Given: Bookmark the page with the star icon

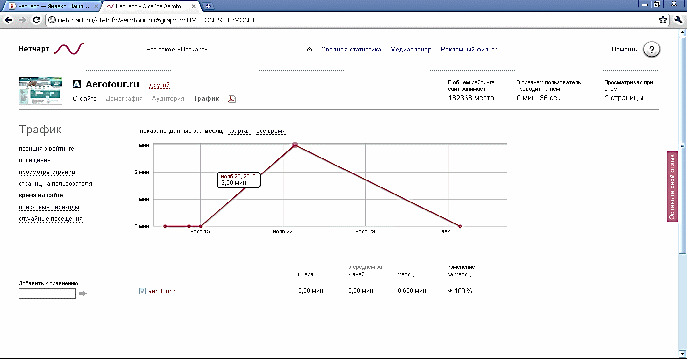Looking at the screenshot, I should pos(663,20).
